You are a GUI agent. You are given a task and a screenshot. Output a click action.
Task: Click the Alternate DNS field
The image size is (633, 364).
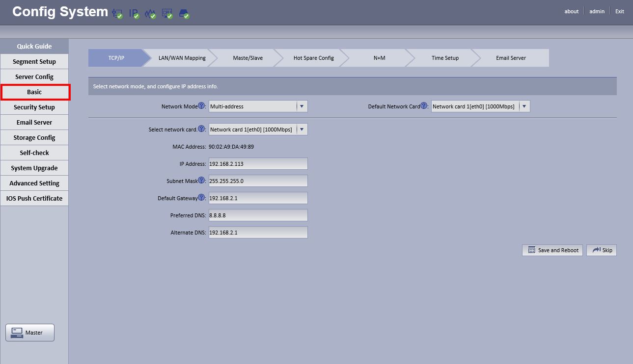tap(258, 233)
